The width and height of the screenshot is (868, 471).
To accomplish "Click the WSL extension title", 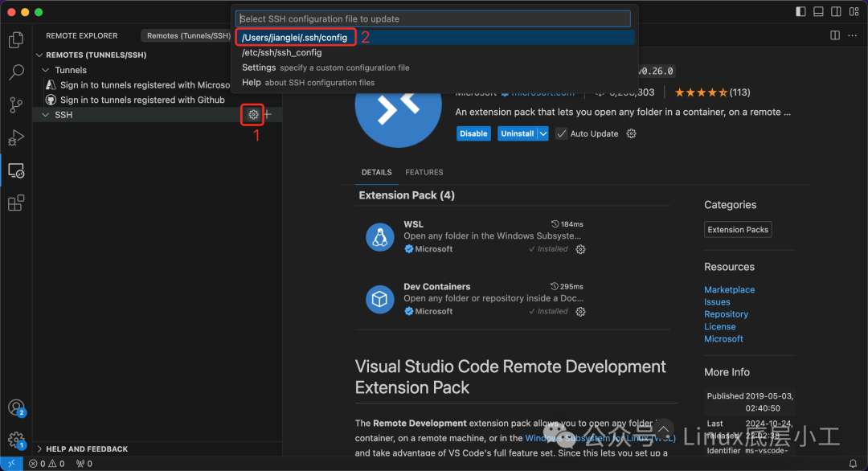I will (x=414, y=224).
